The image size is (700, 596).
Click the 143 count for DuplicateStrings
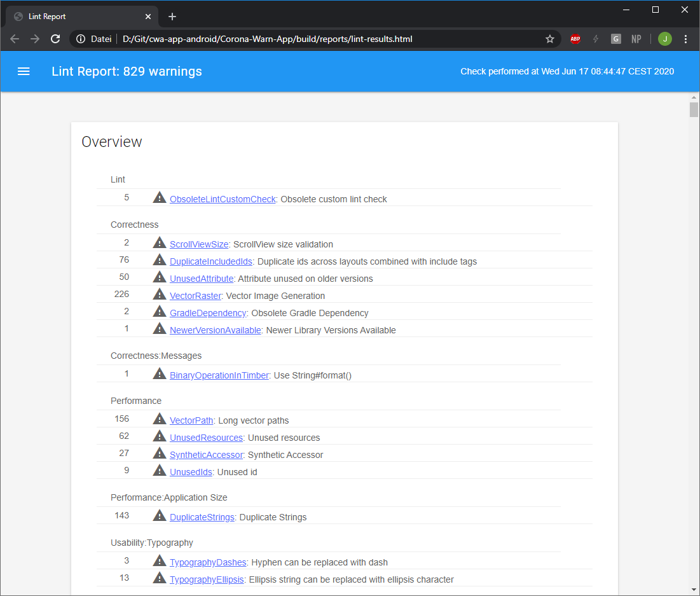[x=121, y=516]
